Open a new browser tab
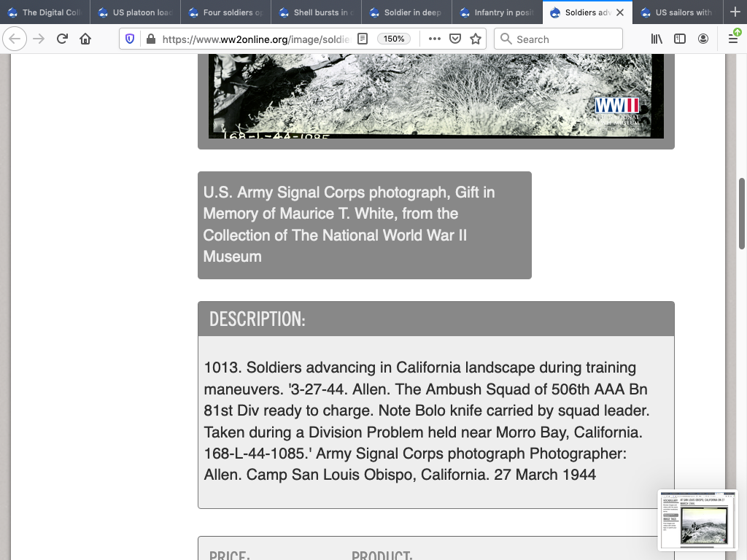Screen dimensions: 747x560 tap(735, 12)
